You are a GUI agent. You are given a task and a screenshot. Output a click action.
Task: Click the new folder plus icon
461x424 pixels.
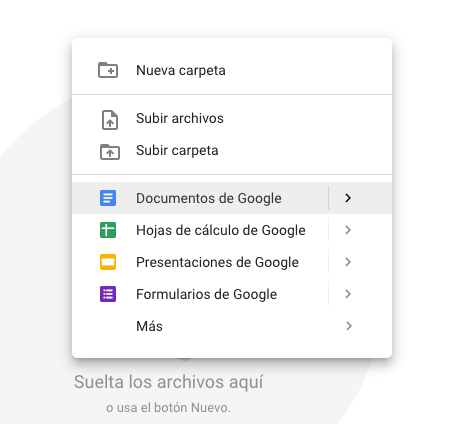click(x=108, y=70)
